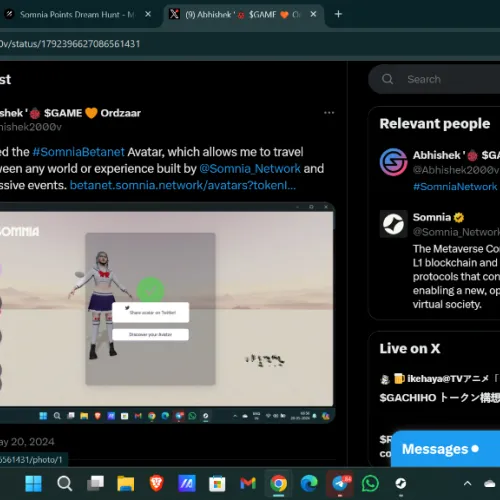Launch Brave browser from the taskbar

(156, 483)
